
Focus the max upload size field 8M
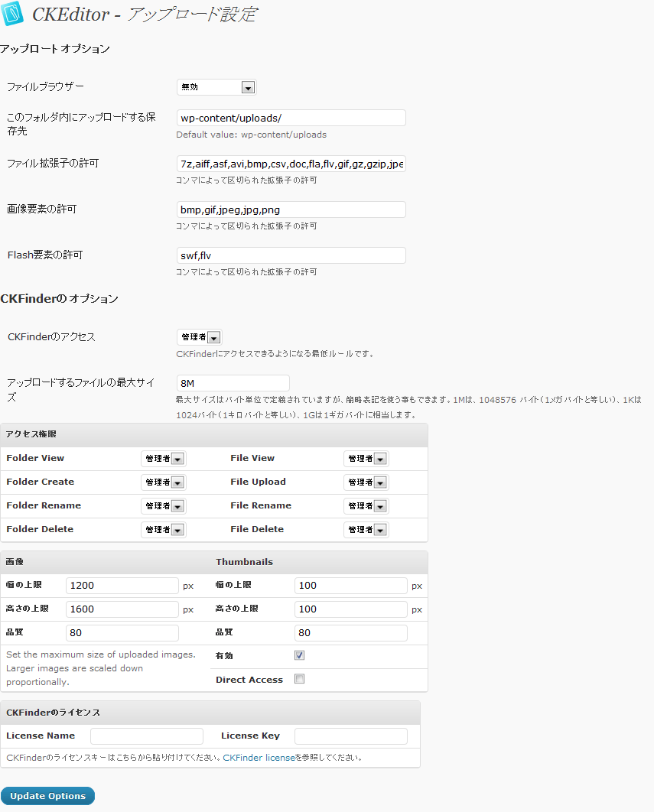[233, 383]
